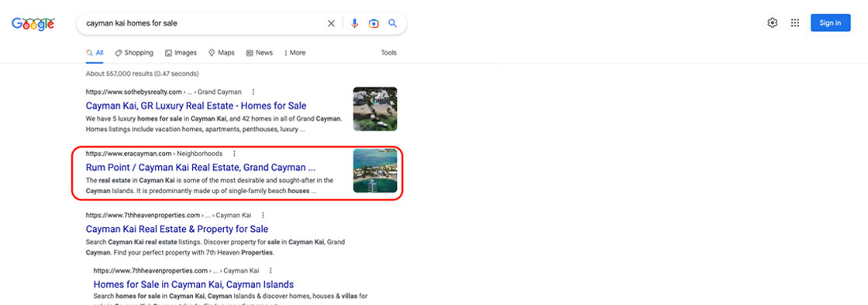Open 'Rum Point / Cayman Kai Real Estate, Grand Cayman' link
The image size is (868, 305).
(x=201, y=168)
